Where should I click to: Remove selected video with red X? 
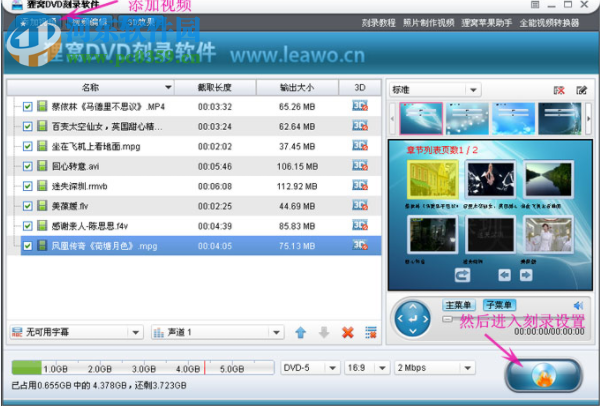(x=348, y=332)
